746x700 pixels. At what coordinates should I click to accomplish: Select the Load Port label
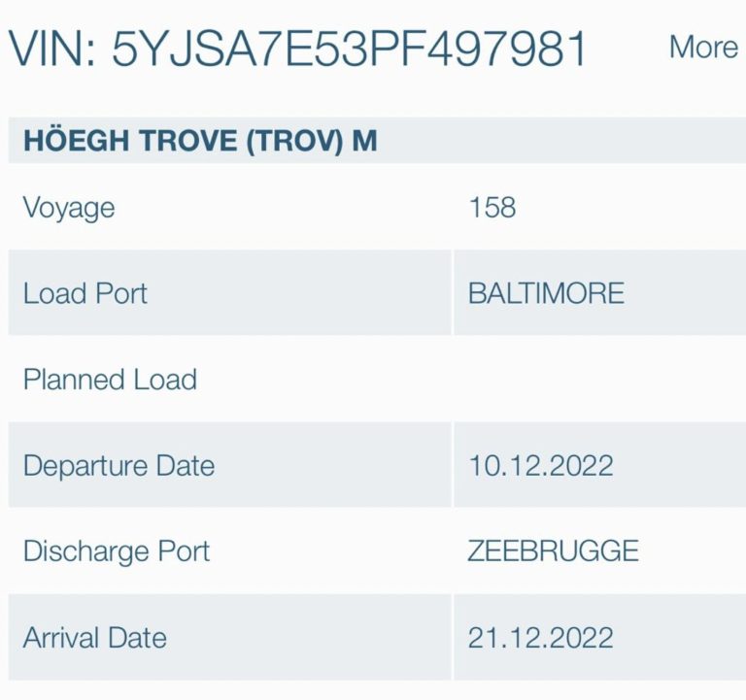point(85,293)
